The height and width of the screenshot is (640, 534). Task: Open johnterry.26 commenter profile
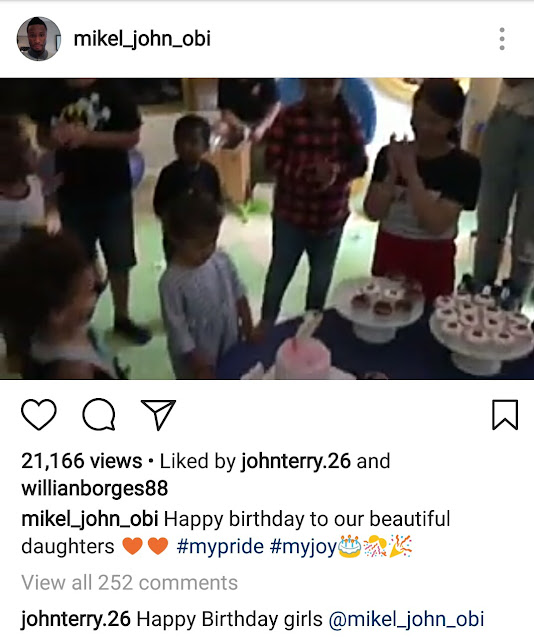76,619
